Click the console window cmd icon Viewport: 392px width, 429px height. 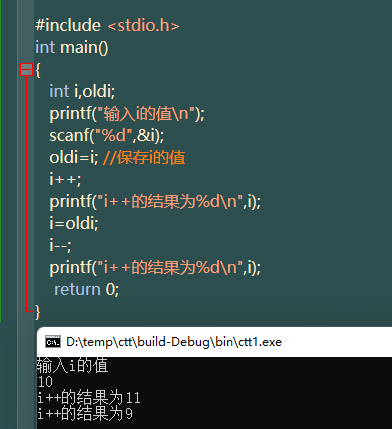tap(53, 342)
